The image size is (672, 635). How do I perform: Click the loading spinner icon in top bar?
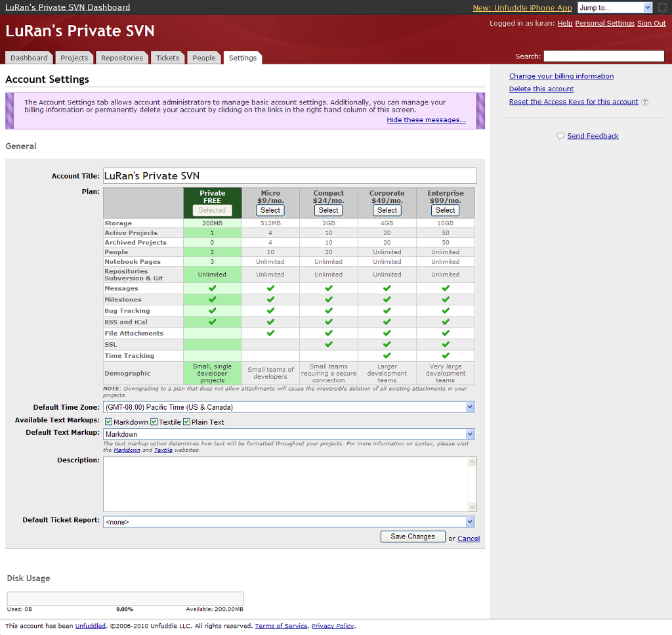(x=661, y=7)
